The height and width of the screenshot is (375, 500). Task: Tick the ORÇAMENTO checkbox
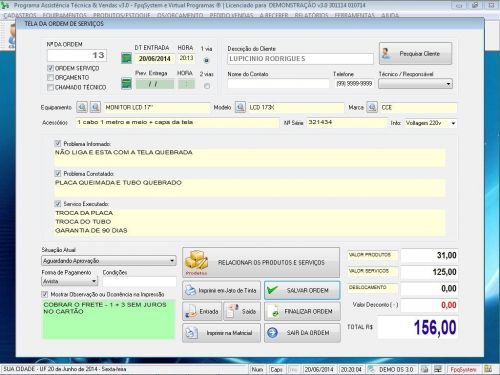tap(50, 77)
